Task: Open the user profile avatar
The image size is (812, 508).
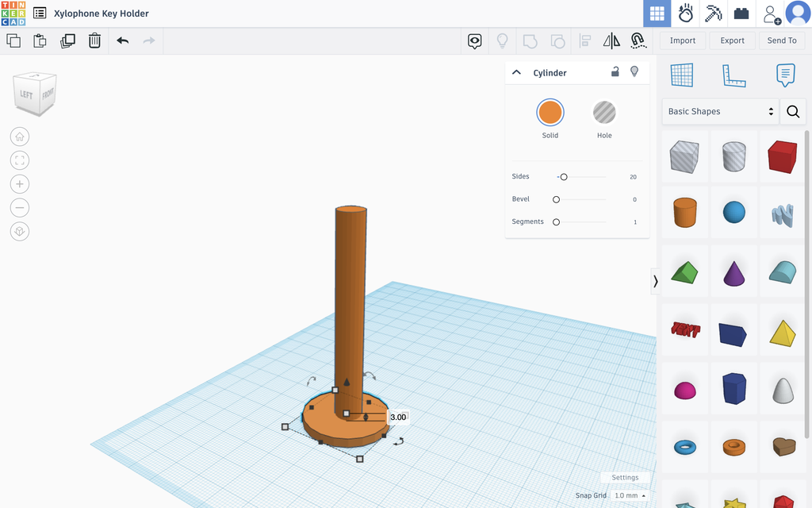Action: pos(798,13)
